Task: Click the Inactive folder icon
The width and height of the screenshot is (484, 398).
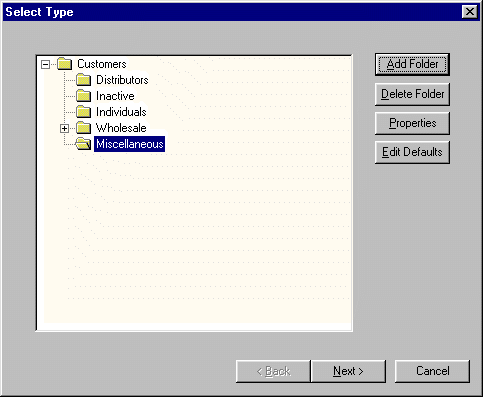Action: [83, 96]
